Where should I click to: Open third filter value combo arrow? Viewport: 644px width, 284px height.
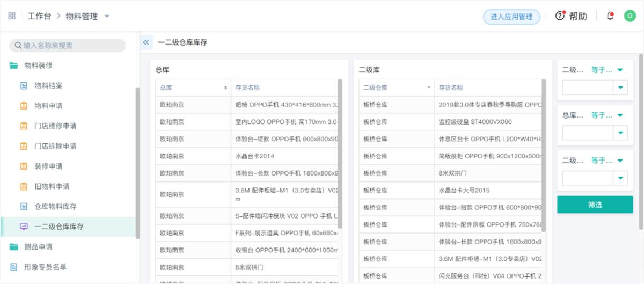coord(621,178)
